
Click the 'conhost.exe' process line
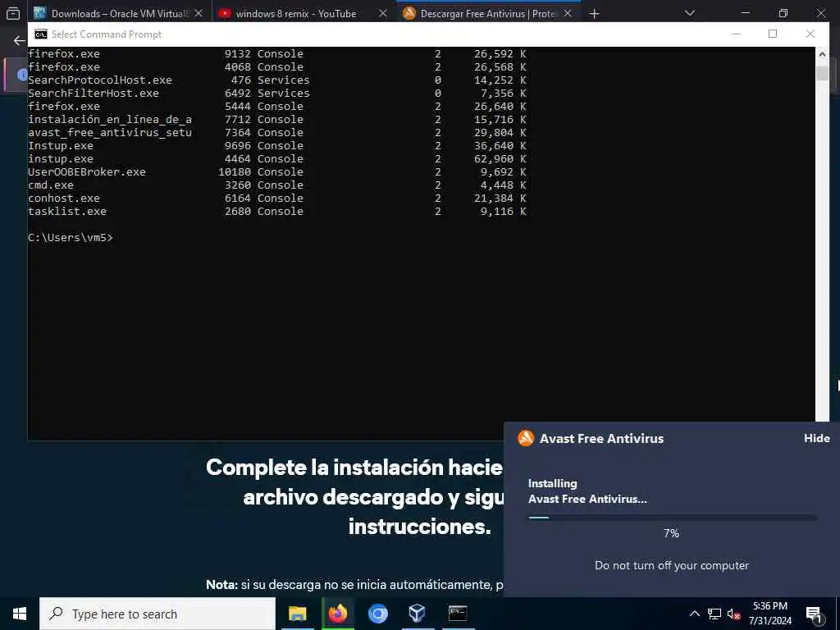[x=277, y=199]
